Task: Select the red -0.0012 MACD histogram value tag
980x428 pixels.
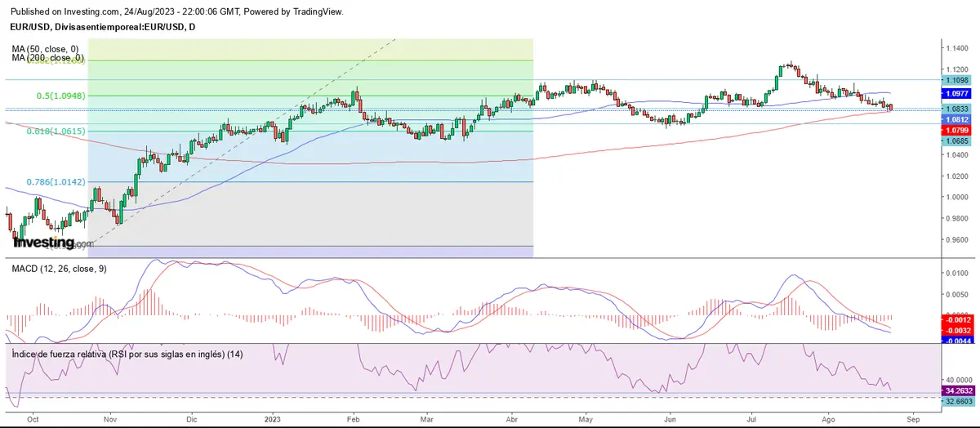Action: click(x=957, y=319)
